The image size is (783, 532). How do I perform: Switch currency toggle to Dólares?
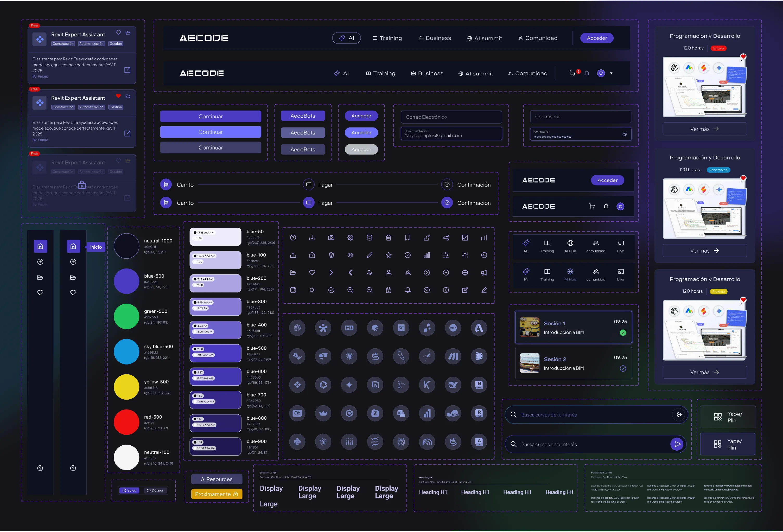click(x=155, y=490)
